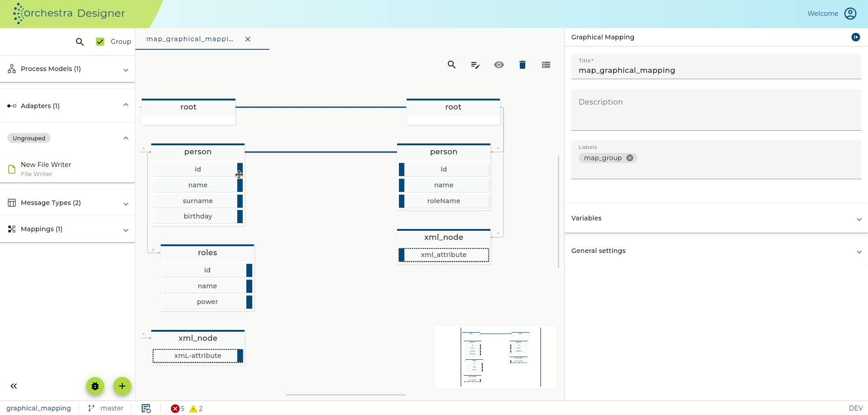This screenshot has width=868, height=415.
Task: Click the graphical_mapping status bar label
Action: click(x=38, y=408)
